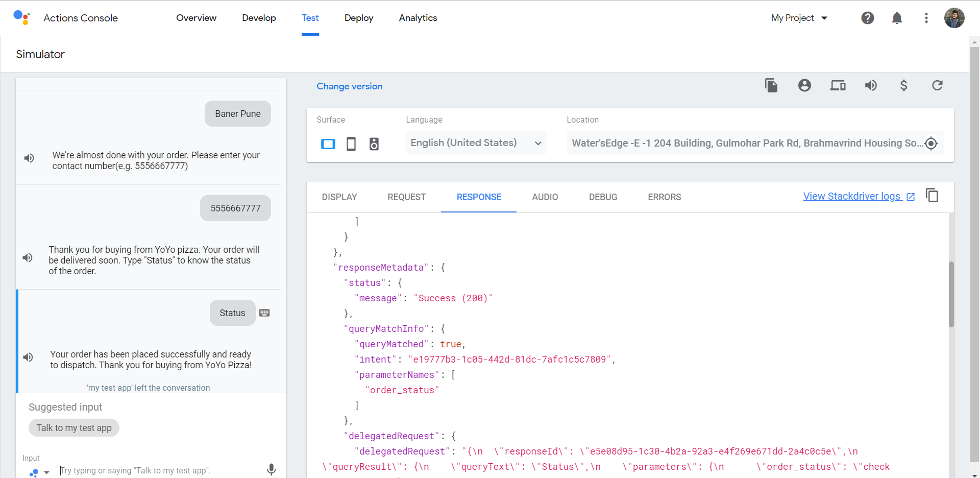
Task: Switch to the DEBUG tab
Action: click(x=603, y=197)
